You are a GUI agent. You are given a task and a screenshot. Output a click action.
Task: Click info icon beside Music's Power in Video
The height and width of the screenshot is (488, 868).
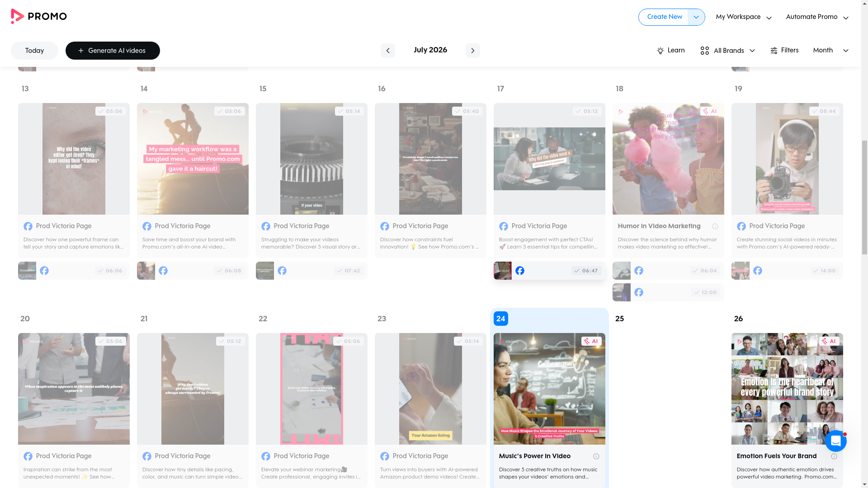click(x=596, y=456)
